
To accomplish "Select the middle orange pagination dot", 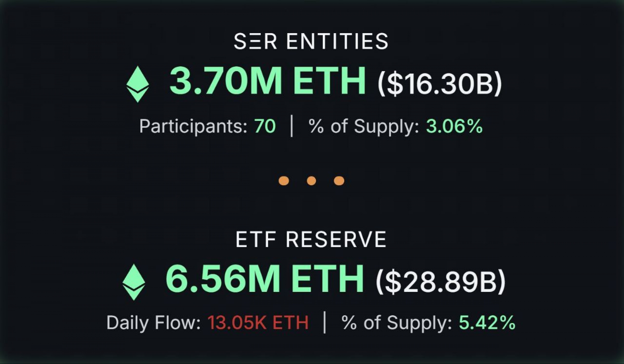I will coord(311,181).
